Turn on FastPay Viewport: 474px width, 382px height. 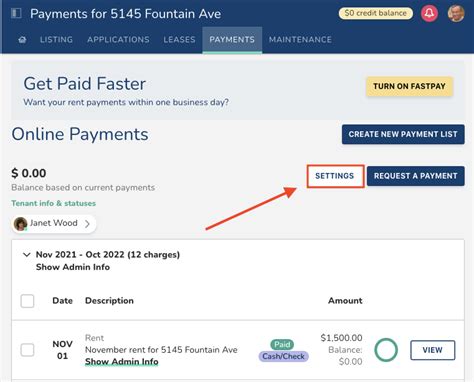click(409, 86)
